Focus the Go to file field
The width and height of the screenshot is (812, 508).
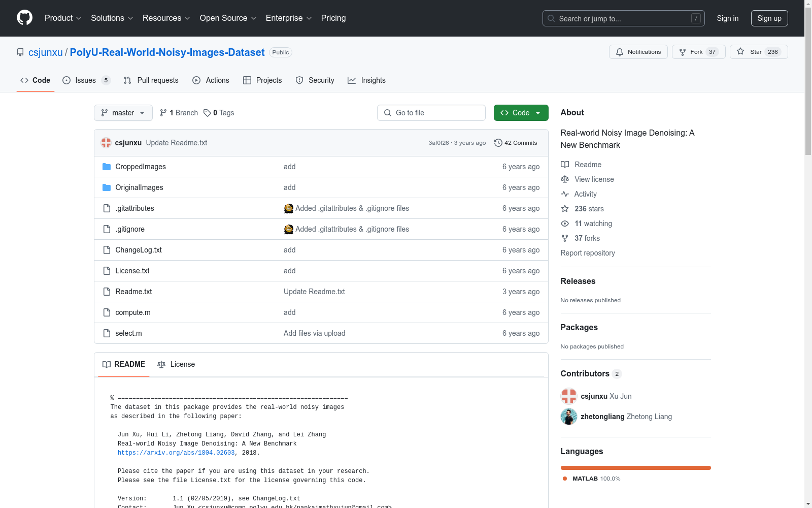(431, 113)
